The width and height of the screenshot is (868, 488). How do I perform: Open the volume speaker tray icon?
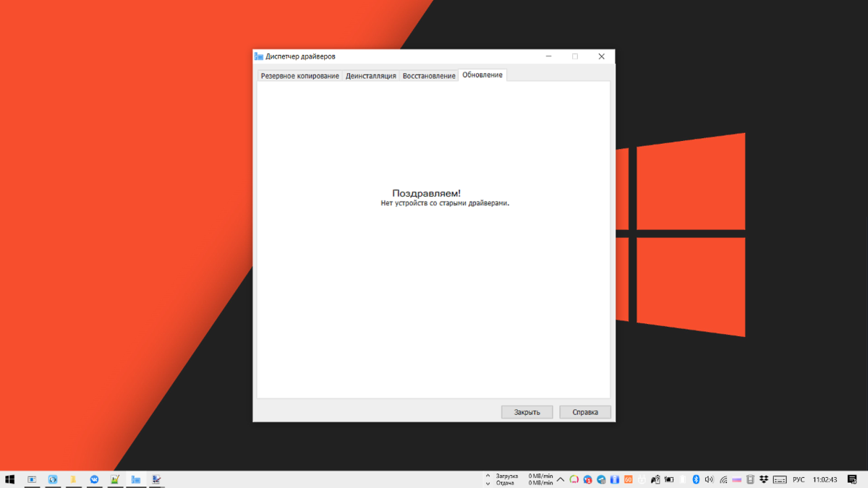tap(709, 479)
